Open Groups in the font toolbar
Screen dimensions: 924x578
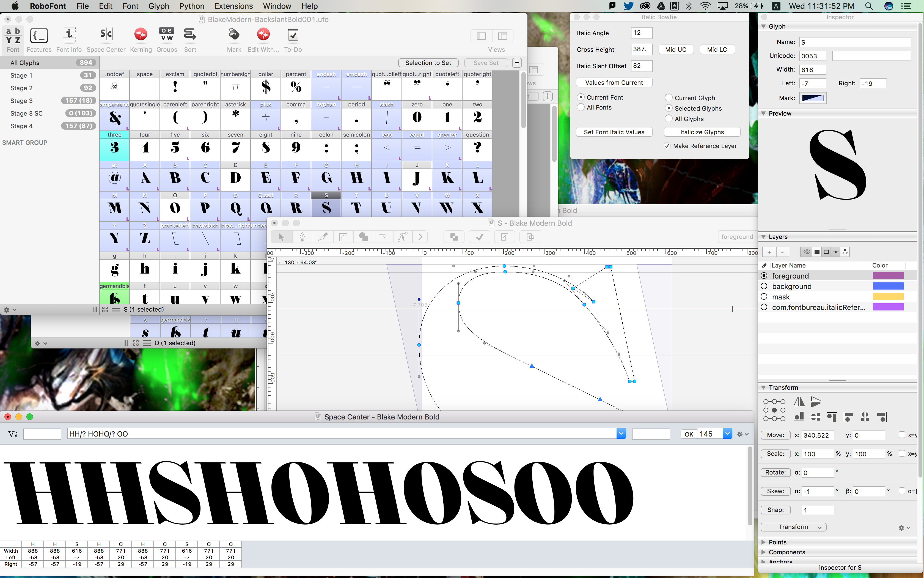(x=166, y=39)
